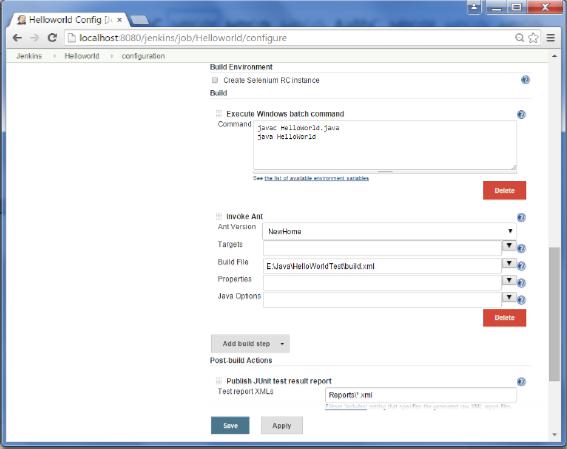Click the address bar URL
567x449 pixels.
pos(183,38)
